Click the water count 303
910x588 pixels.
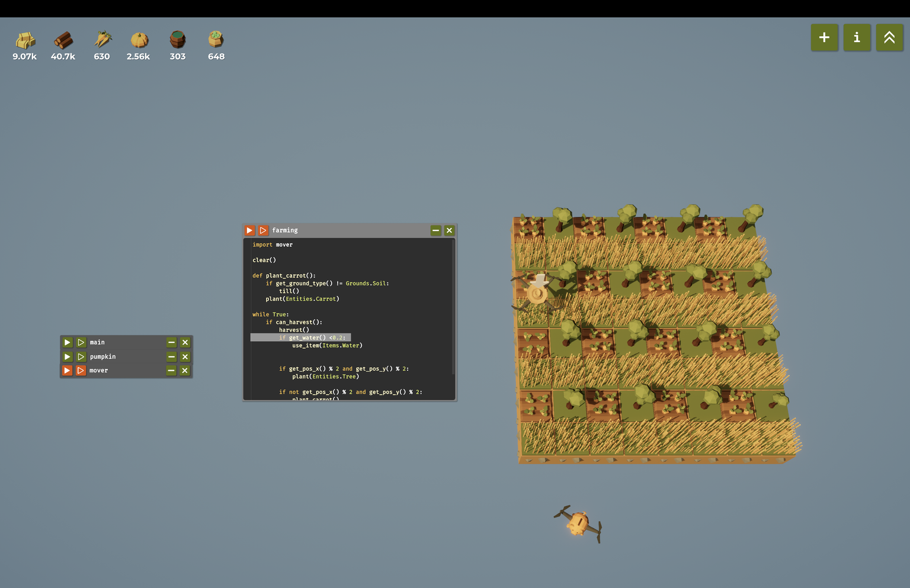[x=178, y=57]
